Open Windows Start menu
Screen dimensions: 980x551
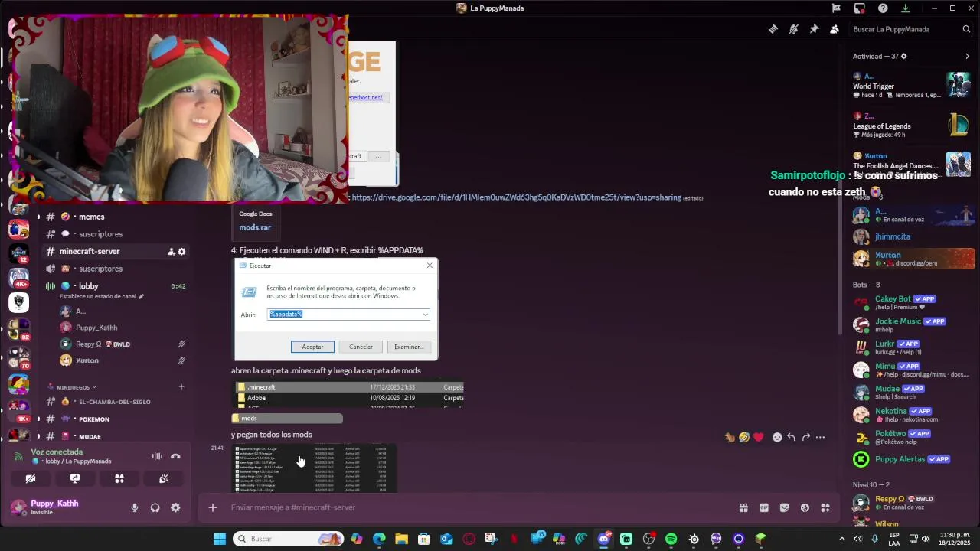click(220, 539)
